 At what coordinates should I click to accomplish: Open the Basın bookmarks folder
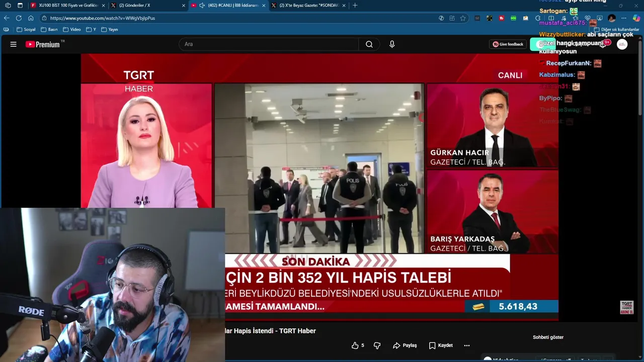[x=49, y=30]
